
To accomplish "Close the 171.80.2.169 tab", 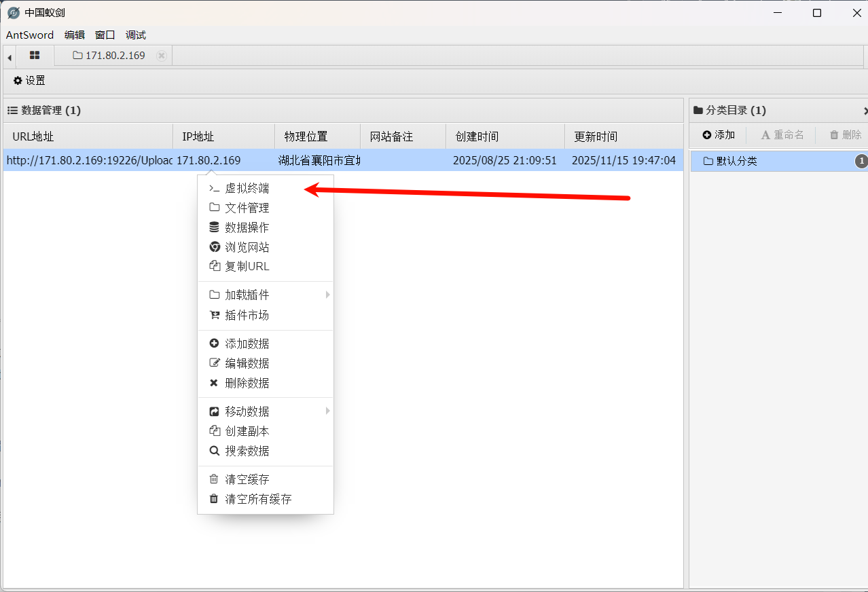I will 161,56.
